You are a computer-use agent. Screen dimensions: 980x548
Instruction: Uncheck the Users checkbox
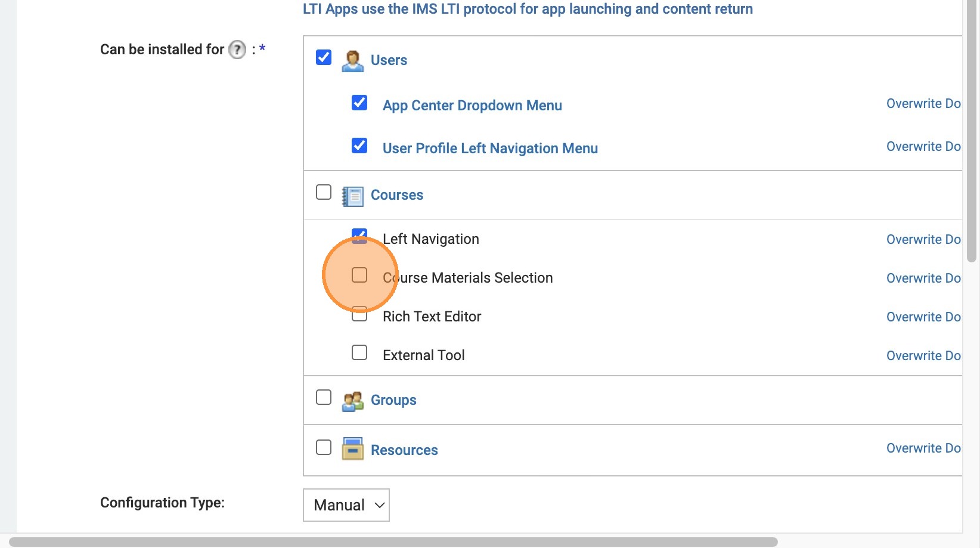(324, 57)
